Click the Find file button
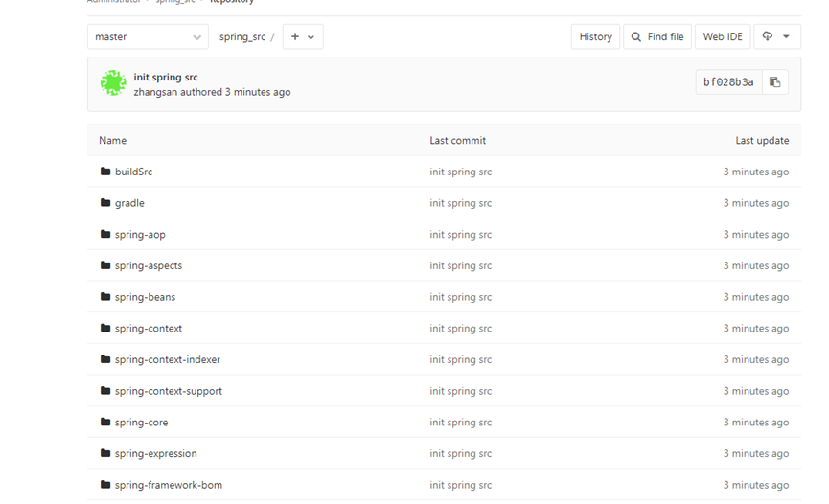The height and width of the screenshot is (504, 829). 657,37
